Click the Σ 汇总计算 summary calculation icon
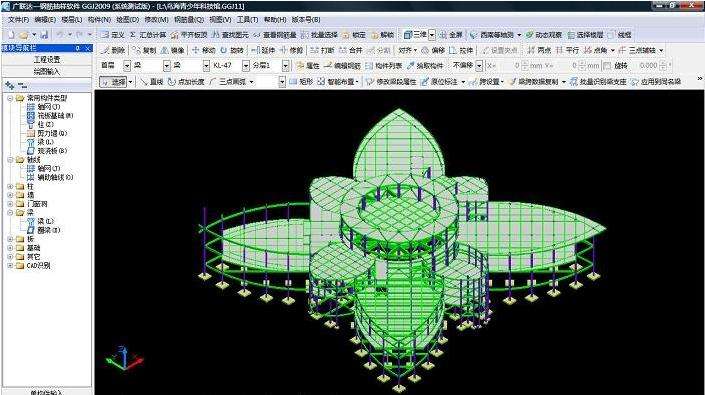This screenshot has width=705, height=395. tap(148, 35)
